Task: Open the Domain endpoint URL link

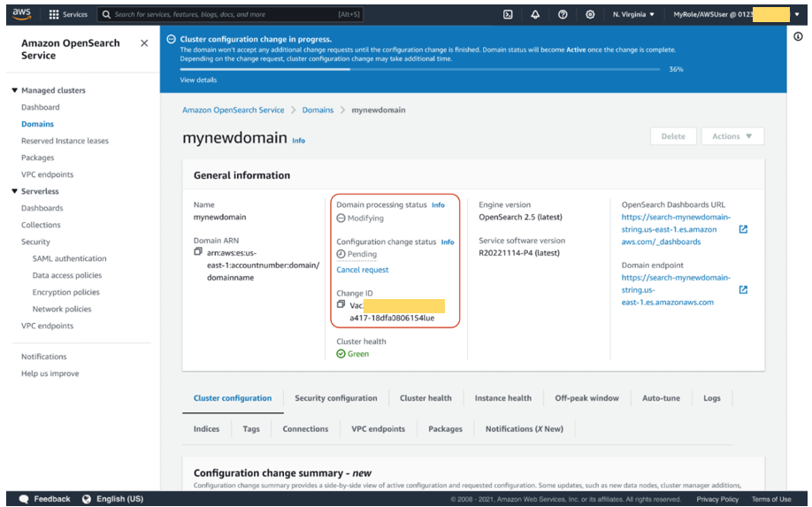Action: 676,290
